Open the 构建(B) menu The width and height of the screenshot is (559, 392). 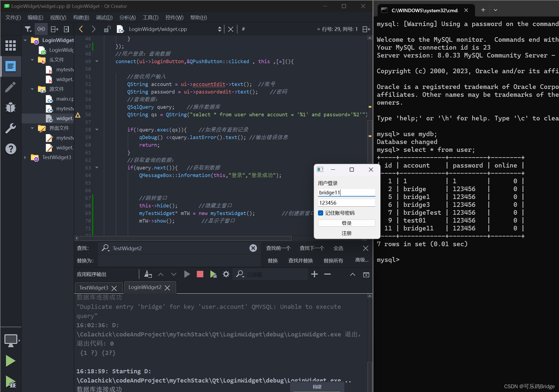point(81,17)
